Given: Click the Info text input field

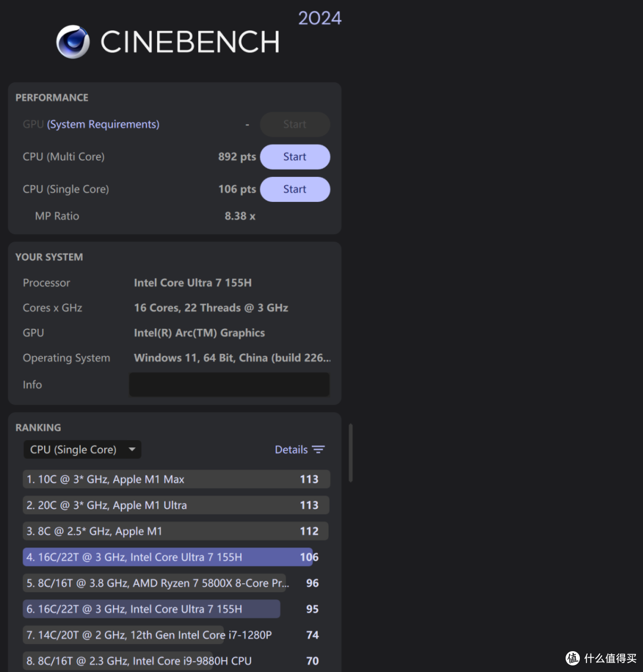Looking at the screenshot, I should click(229, 385).
